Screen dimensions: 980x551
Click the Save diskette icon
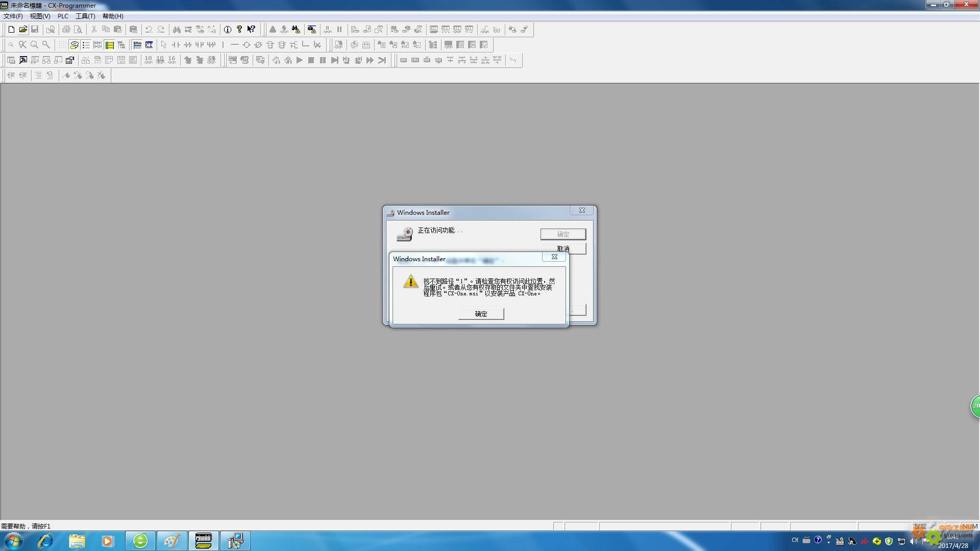point(35,30)
